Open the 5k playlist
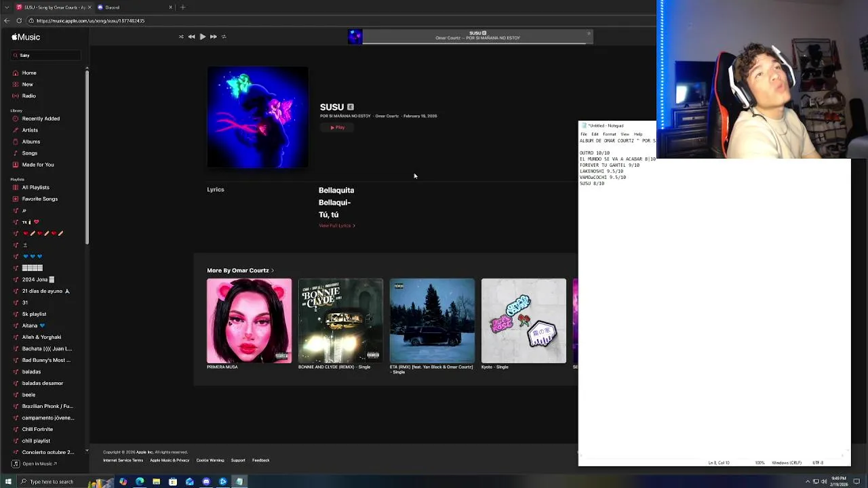The image size is (868, 488). click(x=34, y=314)
